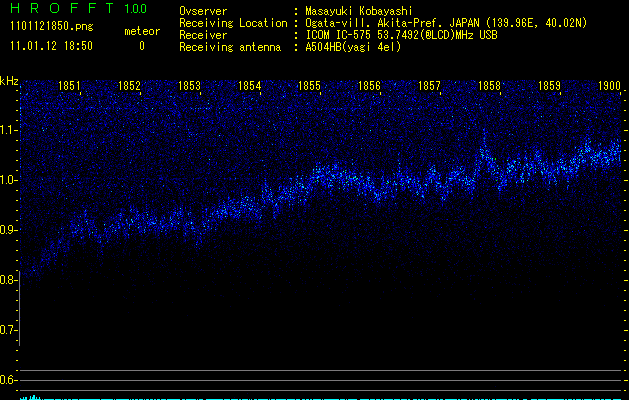Click the meteor count label
The width and height of the screenshot is (629, 400).
click(x=142, y=31)
